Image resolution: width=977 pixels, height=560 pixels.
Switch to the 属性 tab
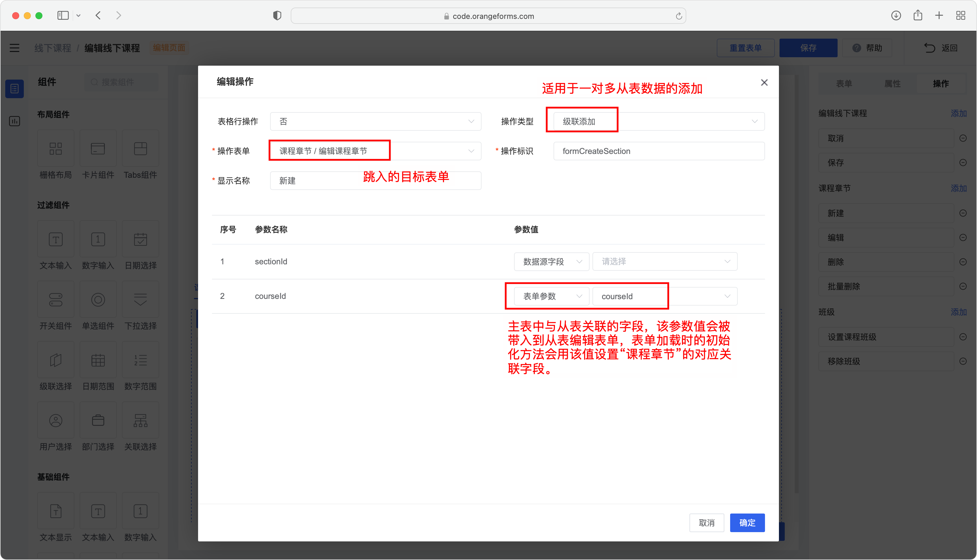892,83
